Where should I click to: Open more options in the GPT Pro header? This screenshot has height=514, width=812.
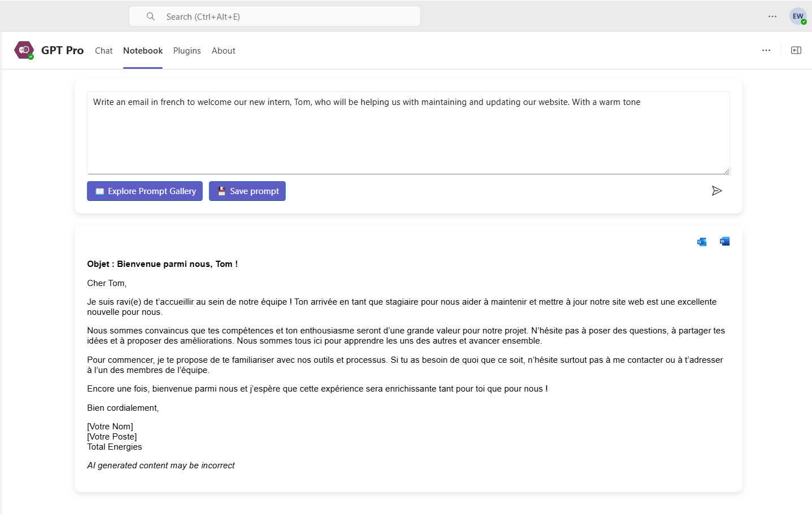[766, 50]
